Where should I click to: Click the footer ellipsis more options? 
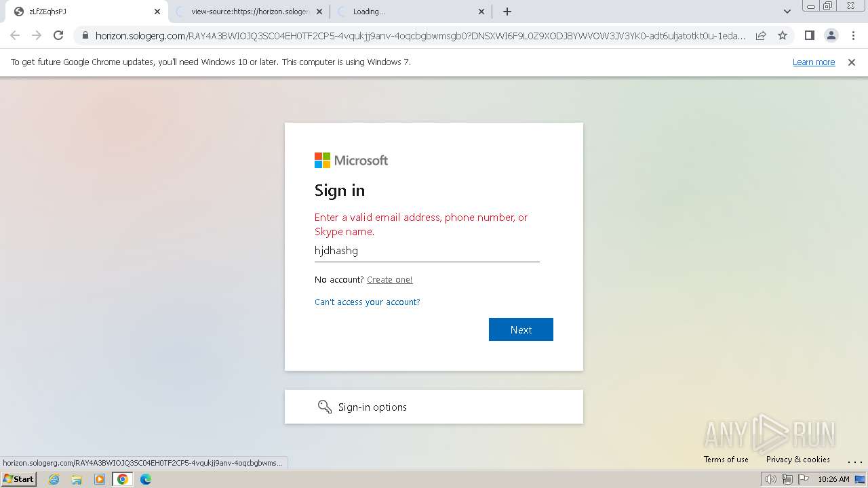pyautogui.click(x=854, y=461)
